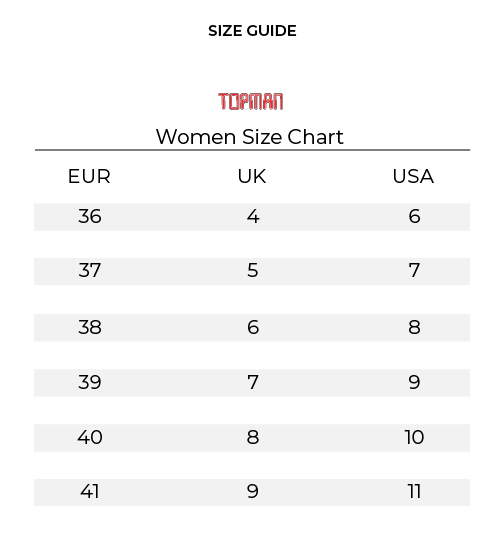Click the SIZE GUIDE heading
Screen dimensions: 501x550
[252, 31]
